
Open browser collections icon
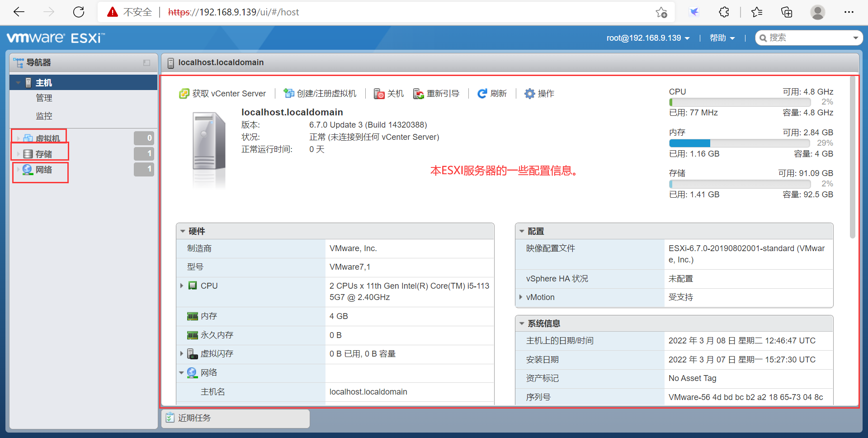(x=787, y=12)
